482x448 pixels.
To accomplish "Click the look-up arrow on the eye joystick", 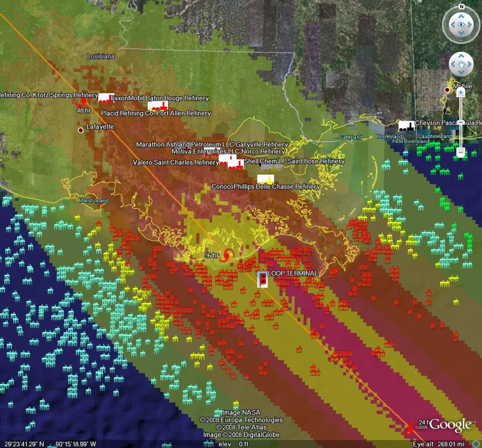I will [x=461, y=17].
